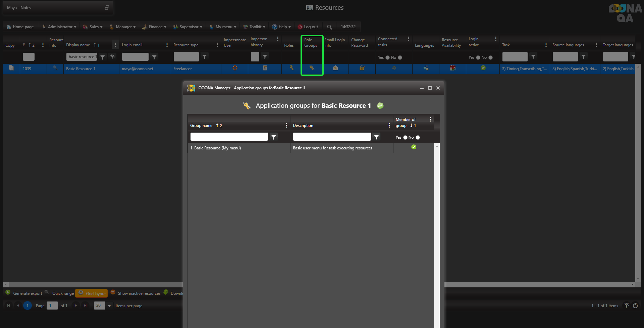Image resolution: width=644 pixels, height=328 pixels.
Task: Click the Group name filter input field
Action: point(229,137)
